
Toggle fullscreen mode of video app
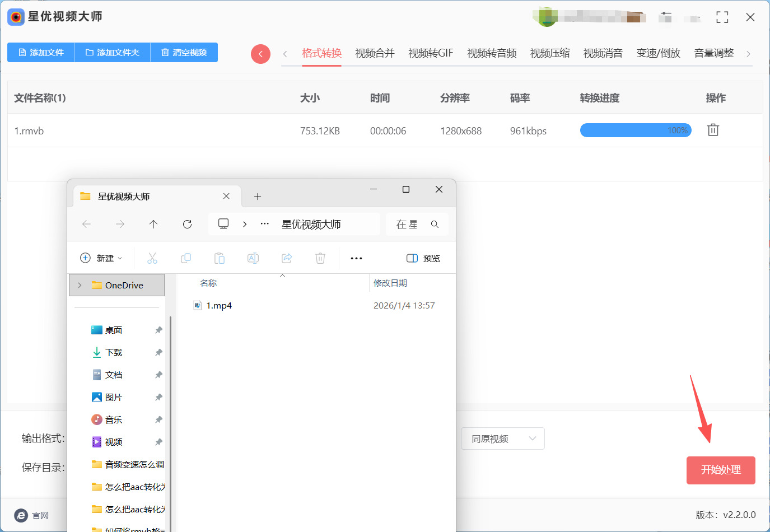722,17
